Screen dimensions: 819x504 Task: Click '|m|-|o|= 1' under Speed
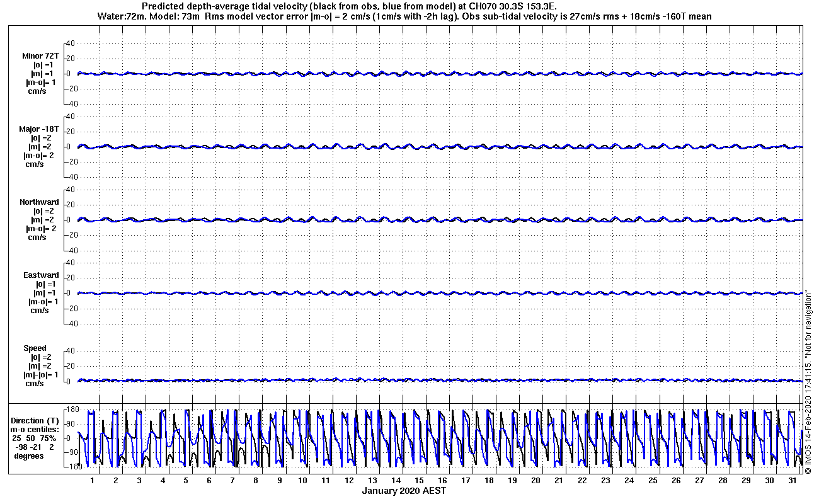[40, 375]
